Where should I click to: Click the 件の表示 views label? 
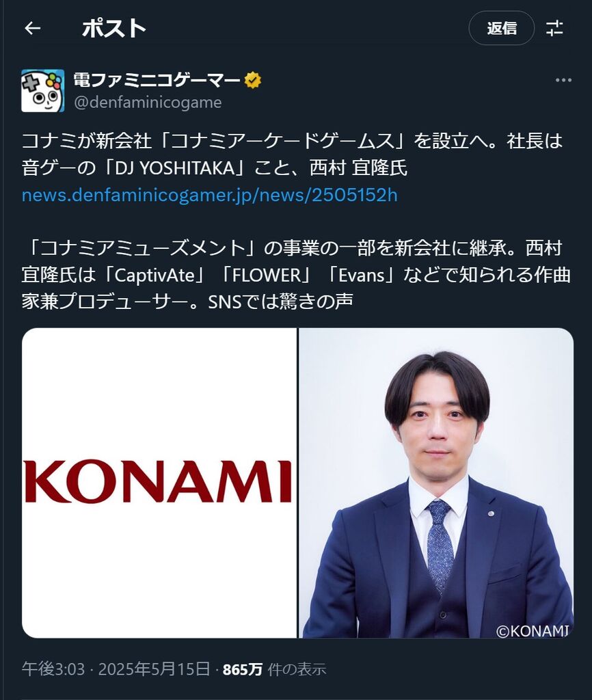pyautogui.click(x=297, y=669)
